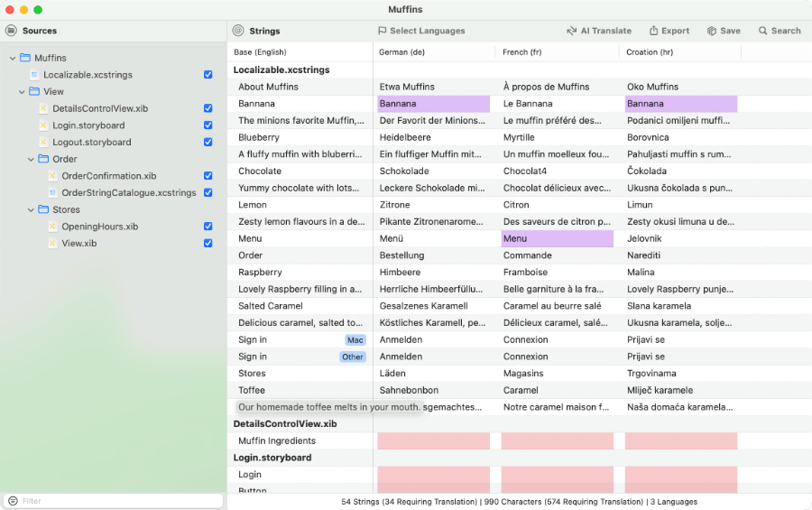Click the AI Translate toolbar icon
Image resolution: width=812 pixels, height=510 pixels.
pos(571,31)
